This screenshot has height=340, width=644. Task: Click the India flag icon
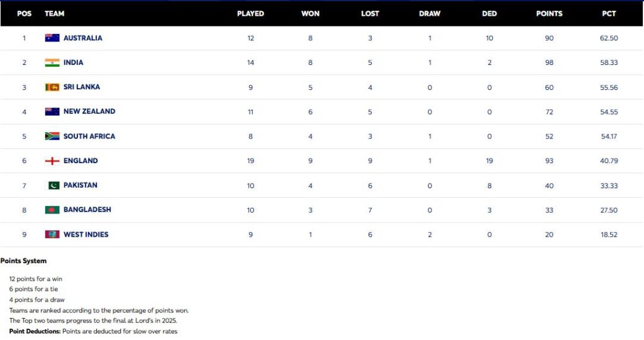pyautogui.click(x=52, y=62)
